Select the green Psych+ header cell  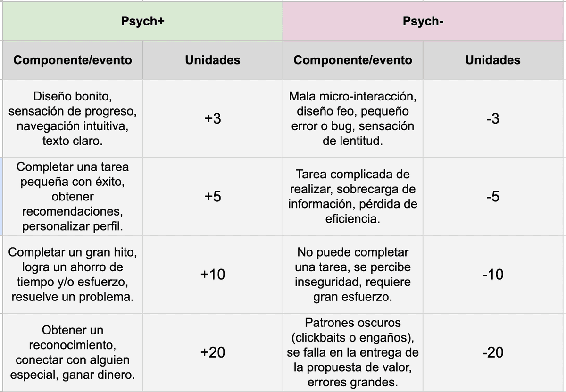[x=142, y=21]
